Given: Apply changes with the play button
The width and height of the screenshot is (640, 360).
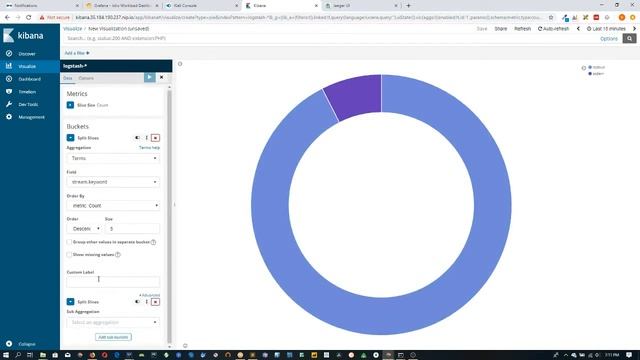Looking at the screenshot, I should pyautogui.click(x=149, y=77).
